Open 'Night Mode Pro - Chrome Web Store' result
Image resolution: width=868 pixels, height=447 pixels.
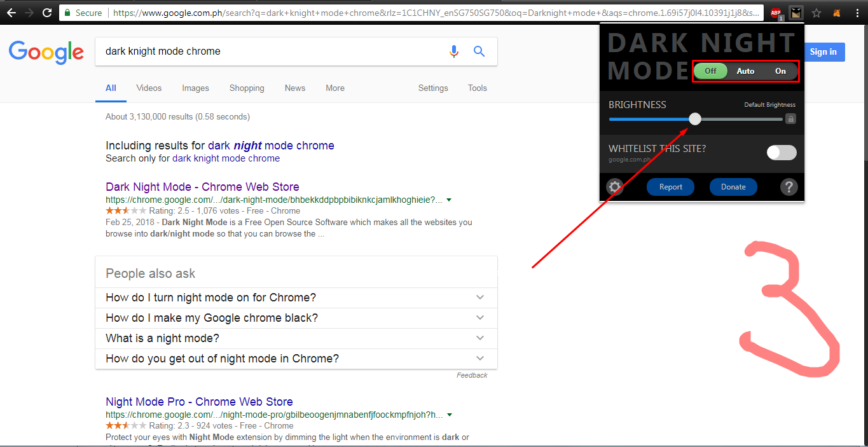(x=199, y=402)
